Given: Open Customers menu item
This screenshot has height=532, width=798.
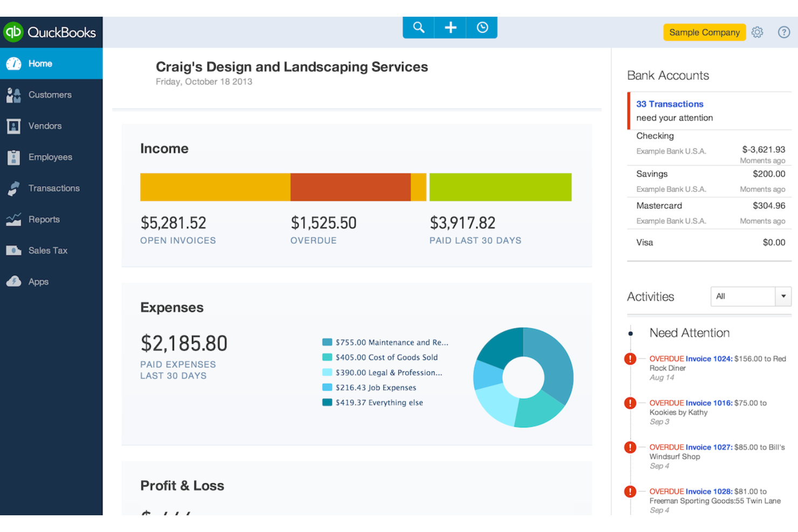Looking at the screenshot, I should (x=51, y=95).
